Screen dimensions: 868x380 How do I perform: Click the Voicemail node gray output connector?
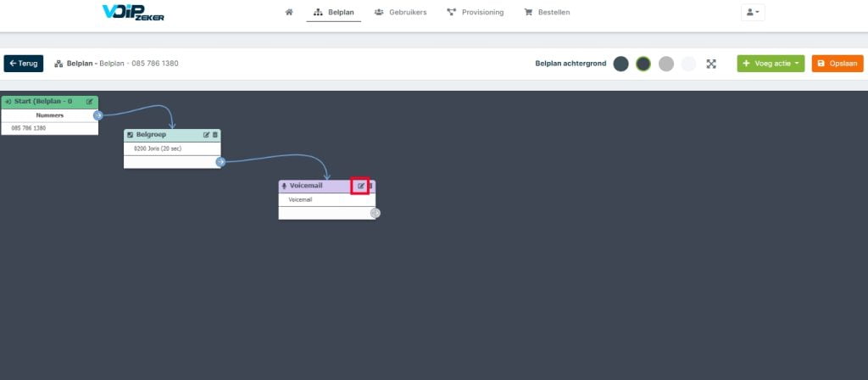point(376,213)
